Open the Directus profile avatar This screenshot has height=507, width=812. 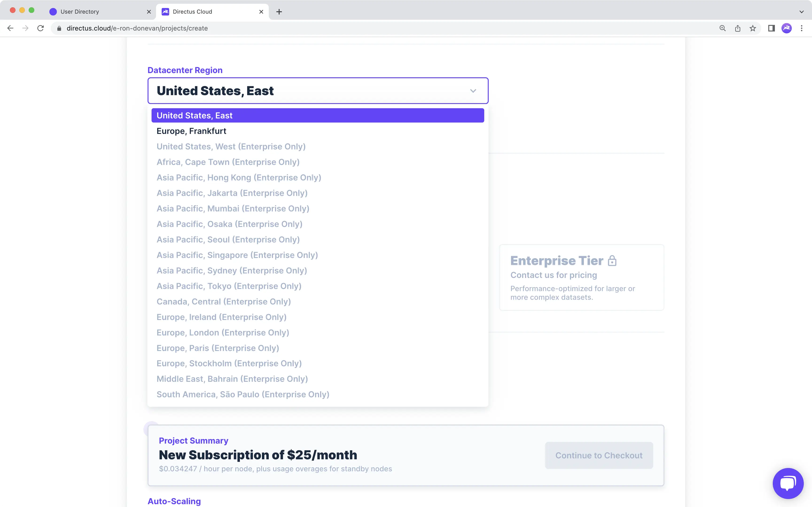787,28
